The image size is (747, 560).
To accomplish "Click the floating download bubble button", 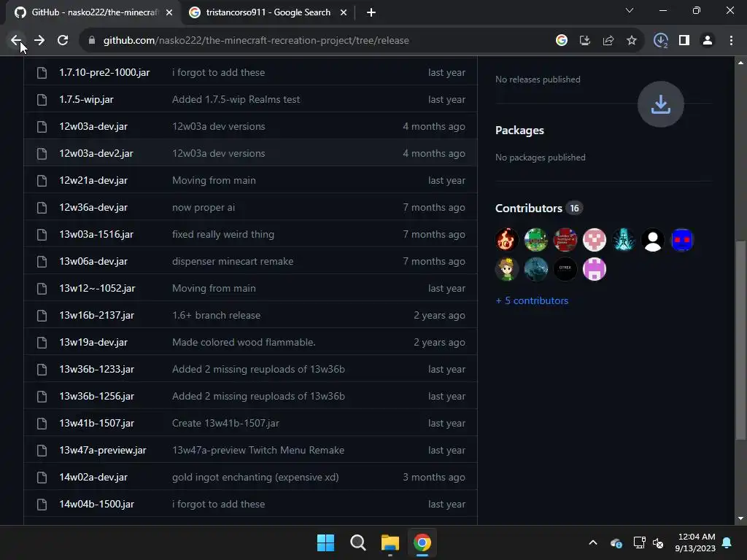I will click(x=661, y=104).
